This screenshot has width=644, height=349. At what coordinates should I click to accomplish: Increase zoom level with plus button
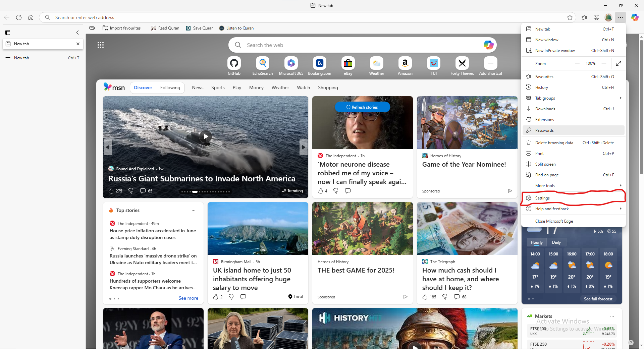[x=604, y=63]
